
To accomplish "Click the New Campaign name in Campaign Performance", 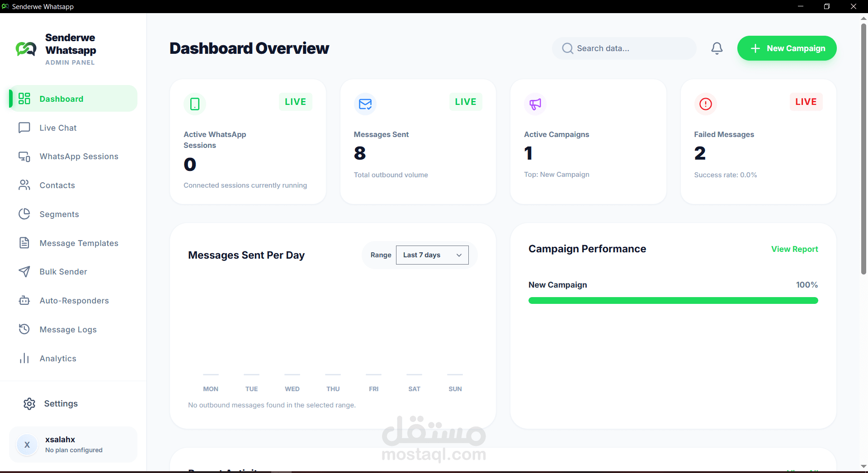I will pos(558,285).
